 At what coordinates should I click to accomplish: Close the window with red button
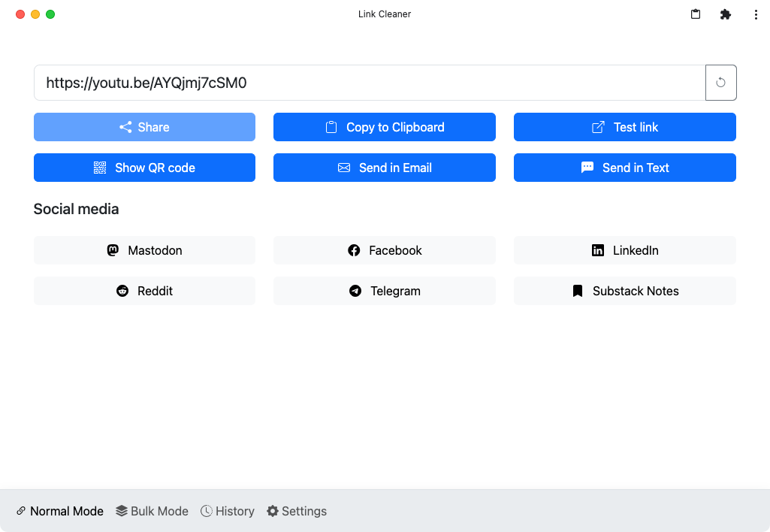pyautogui.click(x=20, y=14)
